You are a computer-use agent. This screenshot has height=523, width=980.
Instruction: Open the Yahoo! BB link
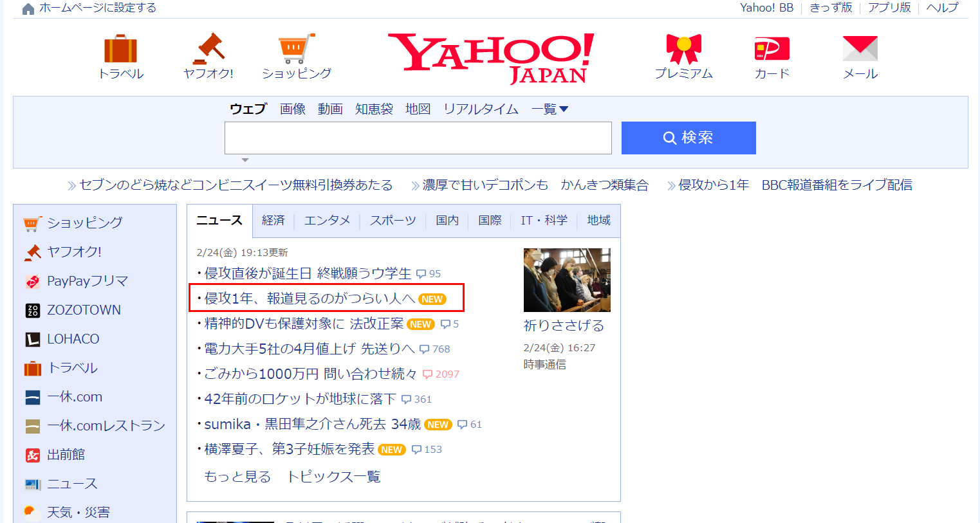pos(767,8)
